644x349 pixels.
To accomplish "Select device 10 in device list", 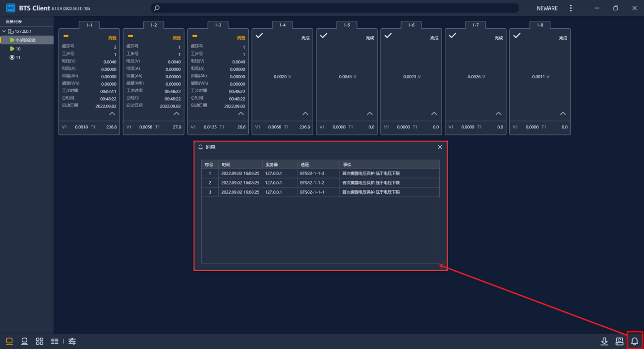I will tap(18, 49).
